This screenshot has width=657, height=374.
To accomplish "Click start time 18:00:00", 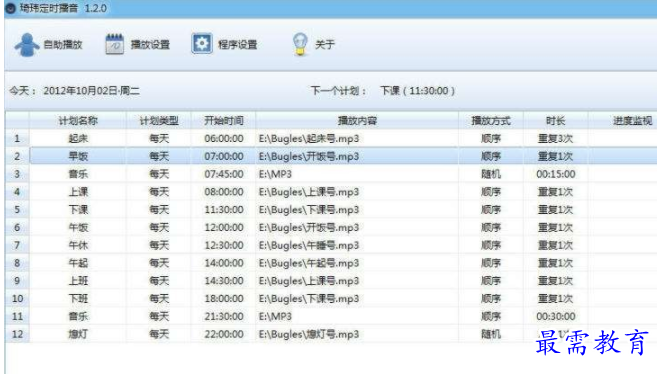I will coord(224,299).
